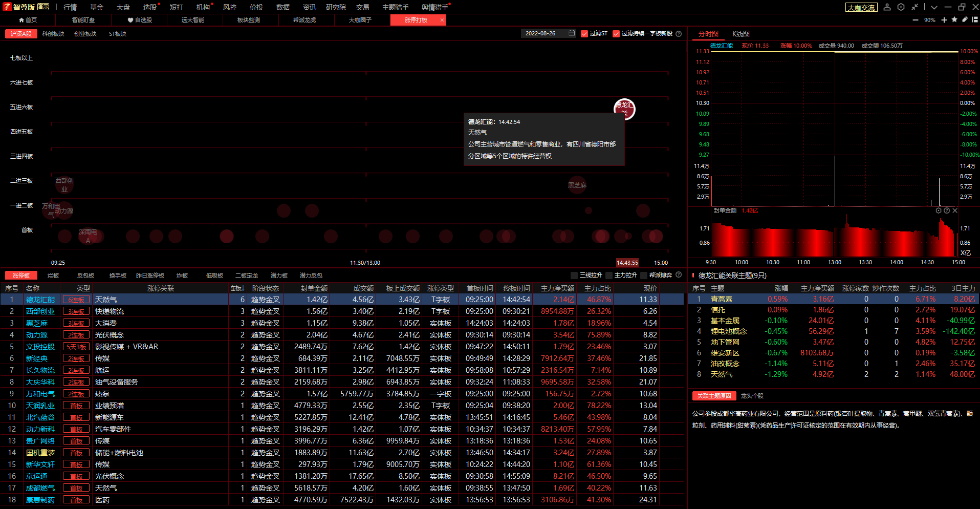Viewport: 980px width, 509px height.
Task: Go to the 首页 home tab
Action: [28, 20]
